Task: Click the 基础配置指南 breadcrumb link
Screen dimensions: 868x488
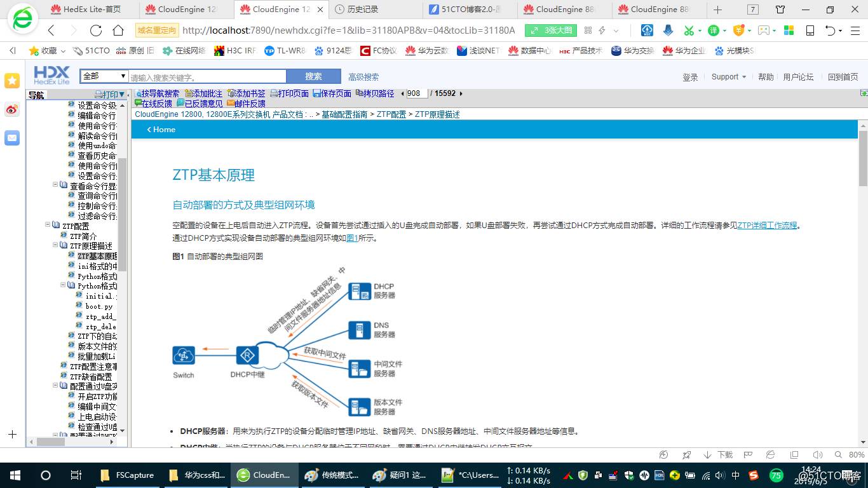Action: [344, 114]
